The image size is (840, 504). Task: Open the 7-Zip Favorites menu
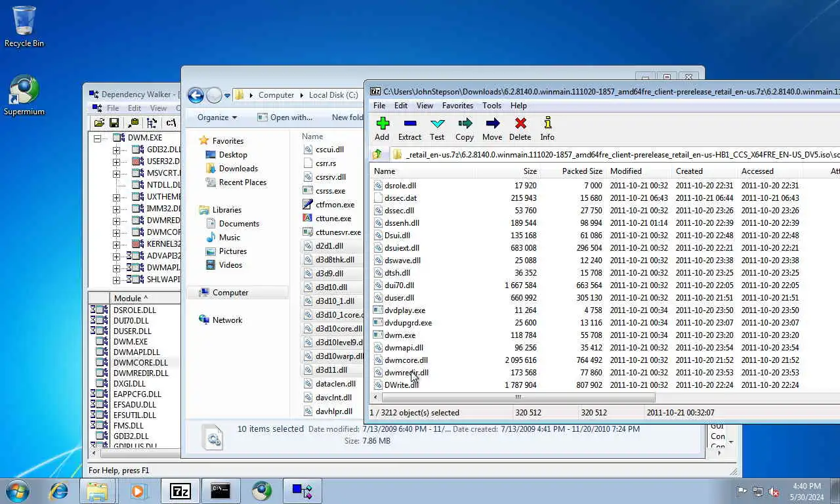tap(457, 106)
